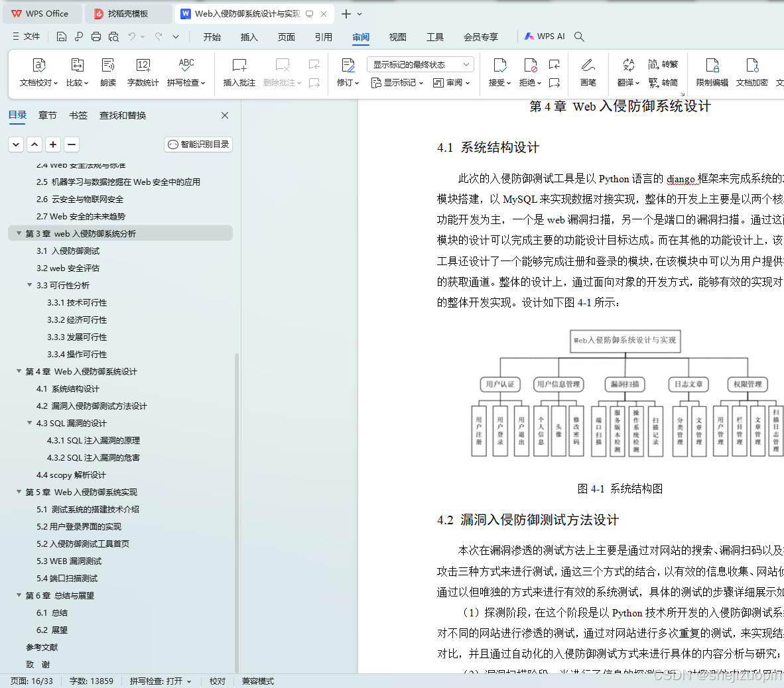Switch to the 视图 ribbon tab
This screenshot has height=688, width=784.
(x=398, y=37)
